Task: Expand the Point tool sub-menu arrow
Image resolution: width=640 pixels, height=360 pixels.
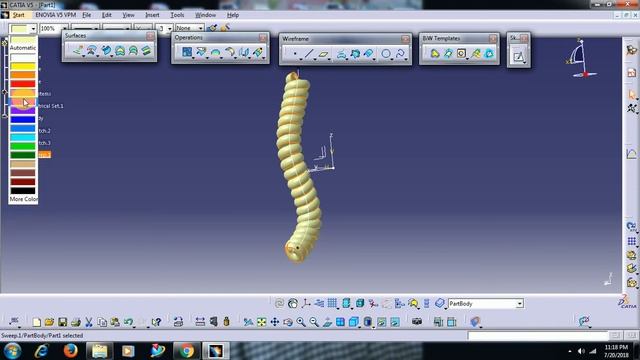Action: coord(301,60)
